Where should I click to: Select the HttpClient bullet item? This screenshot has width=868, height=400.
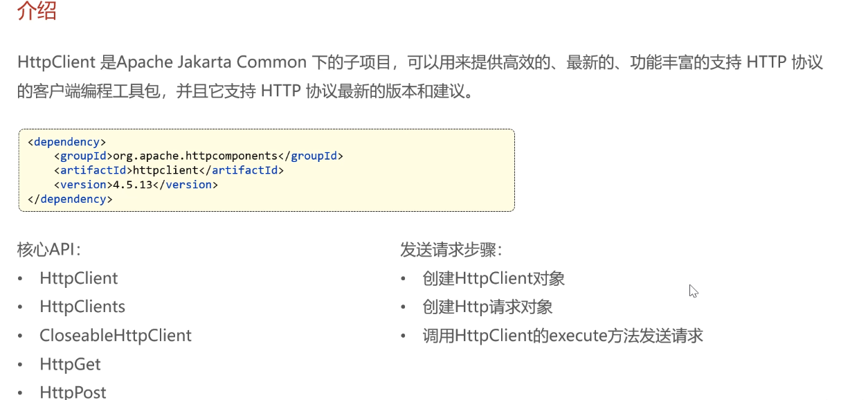78,278
